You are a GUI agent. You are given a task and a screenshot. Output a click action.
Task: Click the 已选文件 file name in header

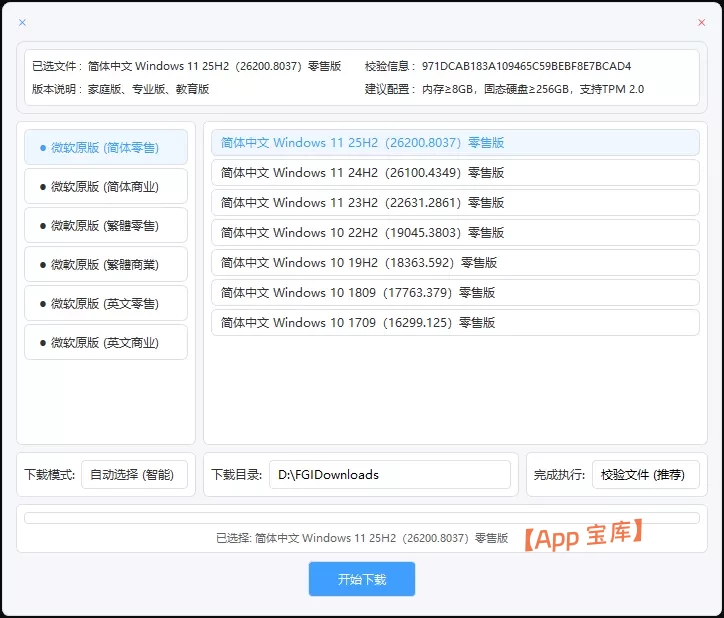pyautogui.click(x=214, y=66)
